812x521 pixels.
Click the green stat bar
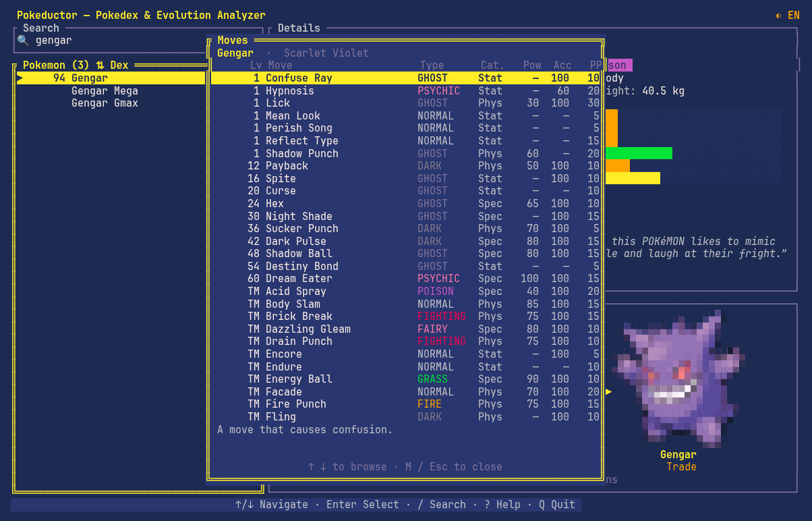click(x=639, y=153)
